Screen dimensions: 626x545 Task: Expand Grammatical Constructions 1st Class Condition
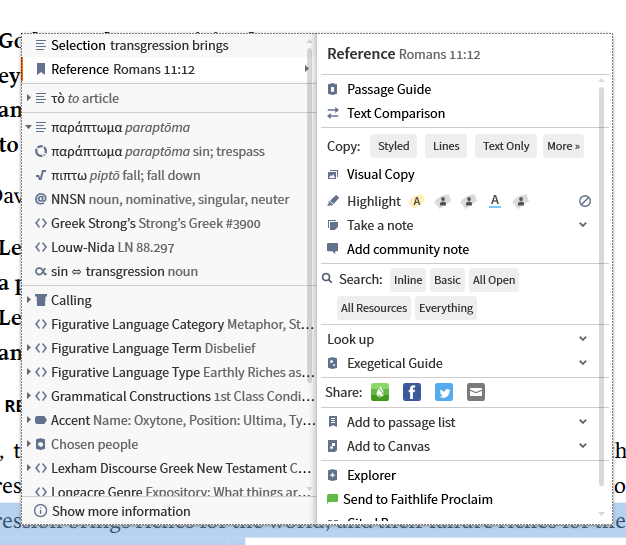tap(29, 396)
